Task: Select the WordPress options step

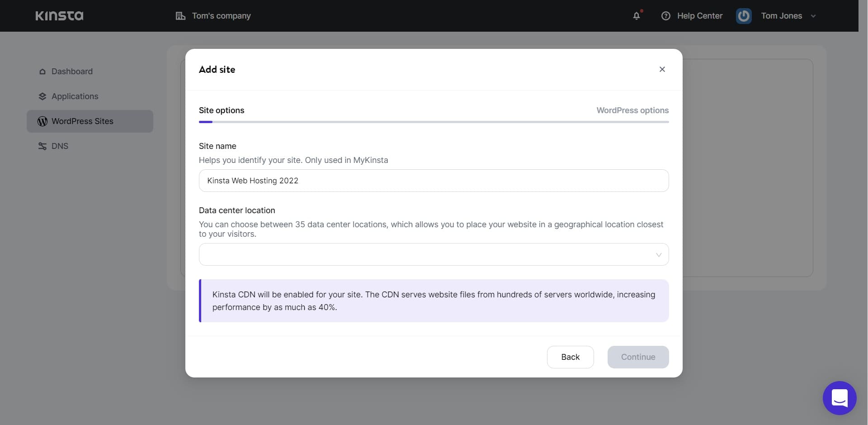Action: (x=632, y=110)
